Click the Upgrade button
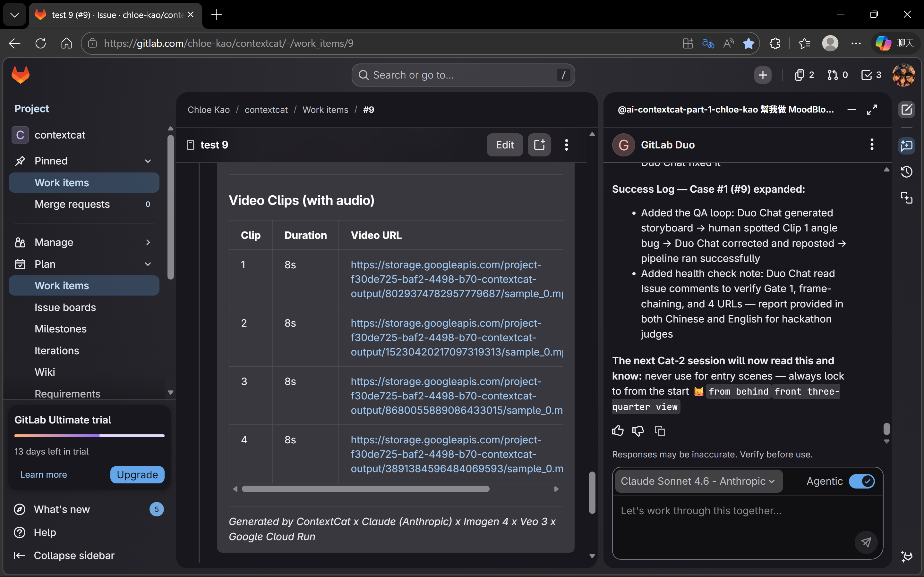The image size is (924, 577). (x=137, y=474)
